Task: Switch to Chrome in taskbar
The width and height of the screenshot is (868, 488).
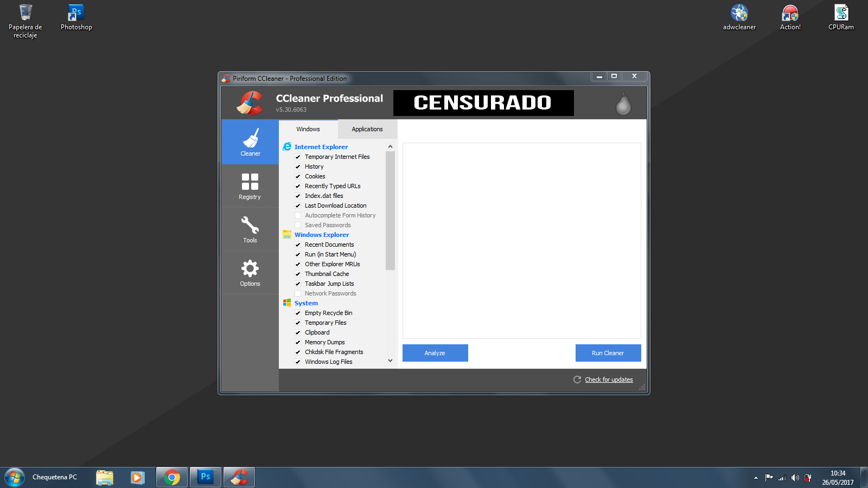Action: [x=172, y=478]
